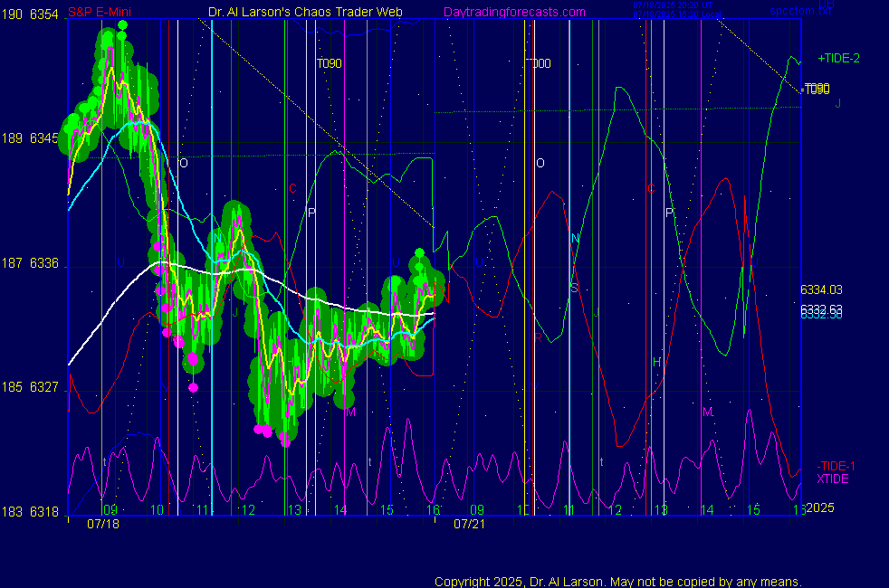Select the "Dr. Al Larson's Chaos Trader Web" heading
The image size is (889, 588).
[306, 12]
